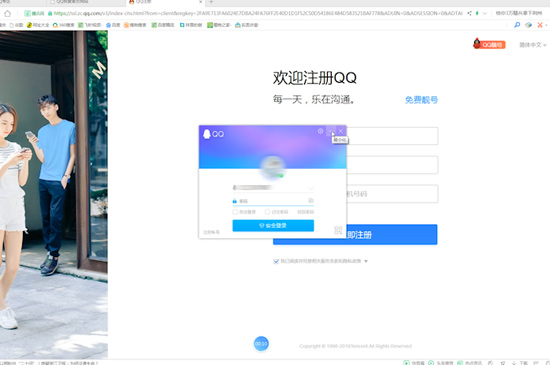Open the 百度精选 bookmark
Image resolution: width=550 pixels, height=365 pixels.
pyautogui.click(x=163, y=25)
